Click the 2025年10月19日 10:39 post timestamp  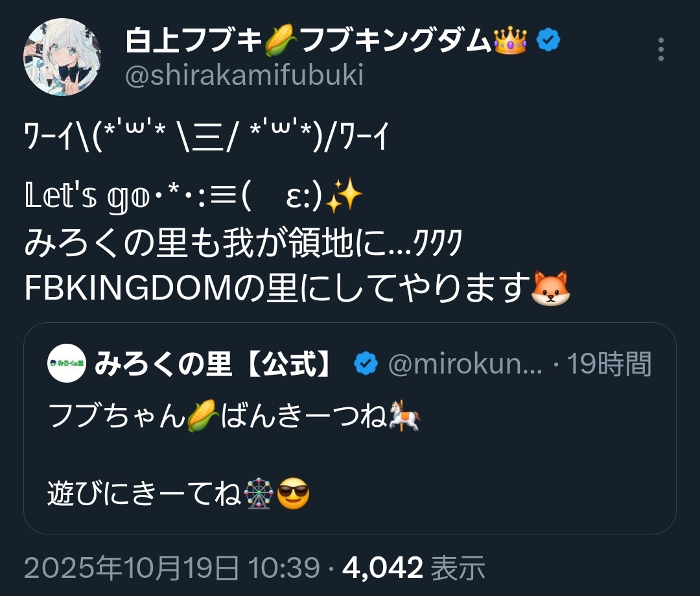tap(172, 568)
